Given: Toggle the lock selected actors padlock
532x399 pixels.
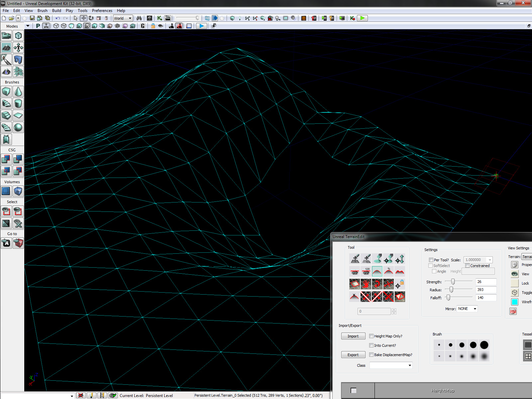Looking at the screenshot, I should 153,26.
